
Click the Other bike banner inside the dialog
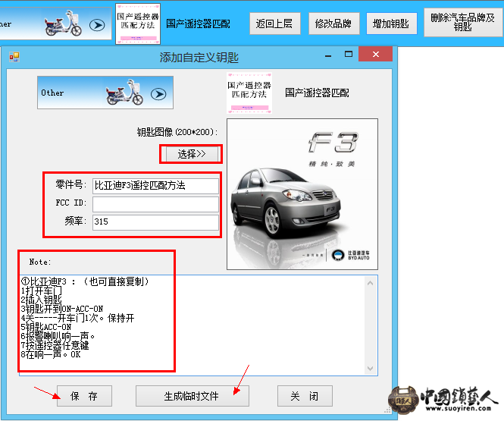(105, 93)
